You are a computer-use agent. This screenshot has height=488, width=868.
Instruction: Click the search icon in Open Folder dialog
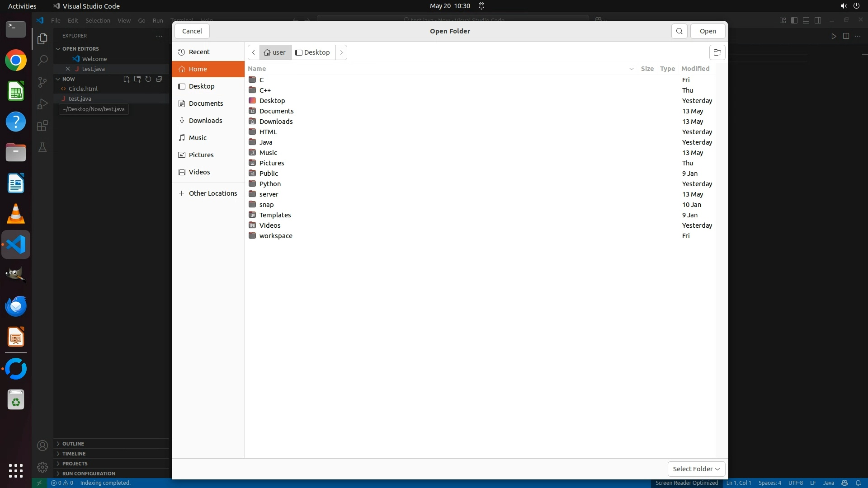[x=679, y=31]
